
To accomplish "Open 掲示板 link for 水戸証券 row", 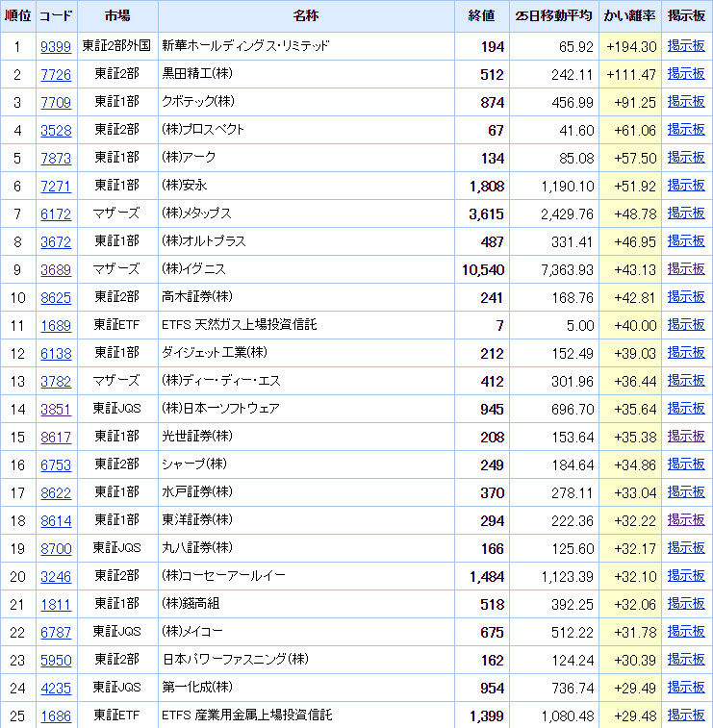I will (686, 491).
